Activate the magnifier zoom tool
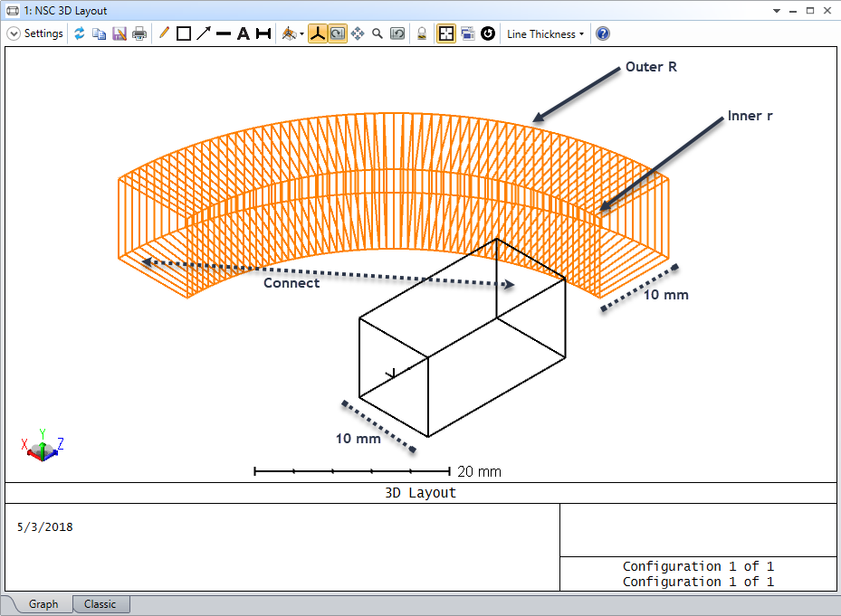This screenshot has width=841, height=616. [377, 33]
